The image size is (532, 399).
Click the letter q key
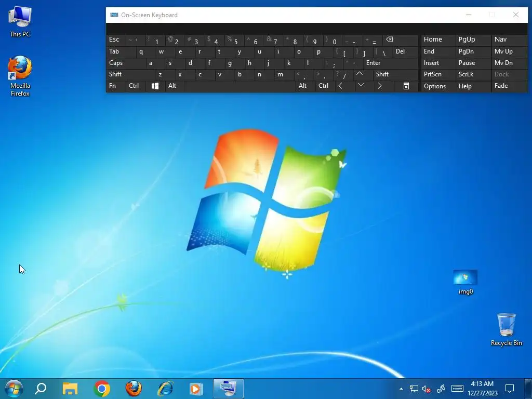click(x=145, y=51)
